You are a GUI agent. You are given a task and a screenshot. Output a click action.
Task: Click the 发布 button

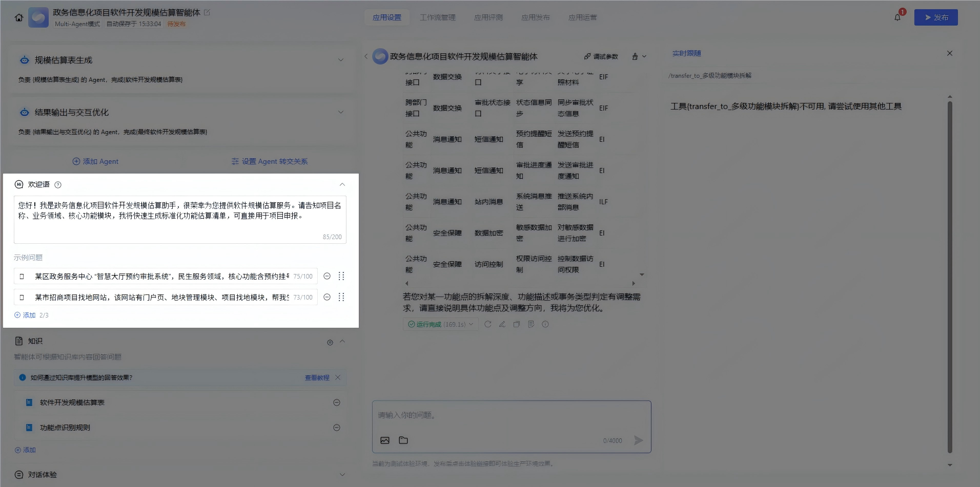click(936, 17)
